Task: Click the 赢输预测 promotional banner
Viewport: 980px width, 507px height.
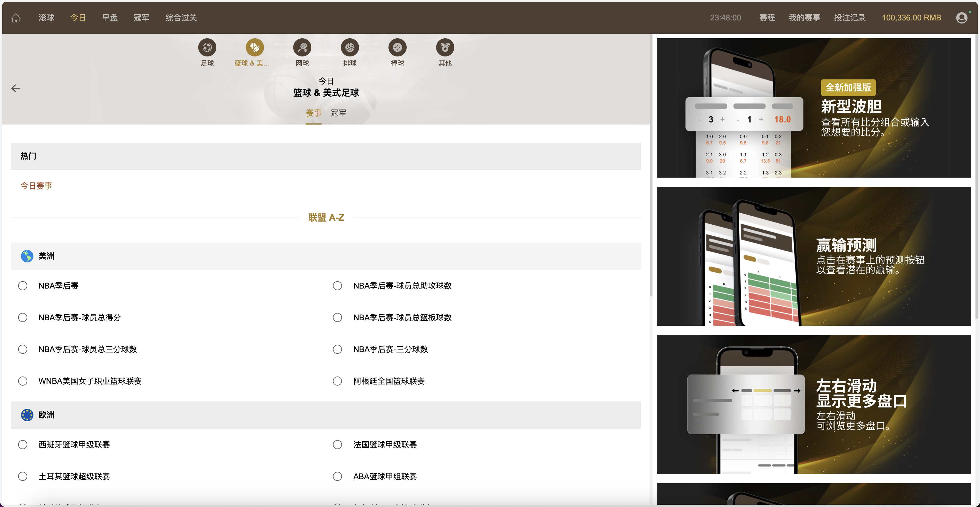Action: pos(814,256)
